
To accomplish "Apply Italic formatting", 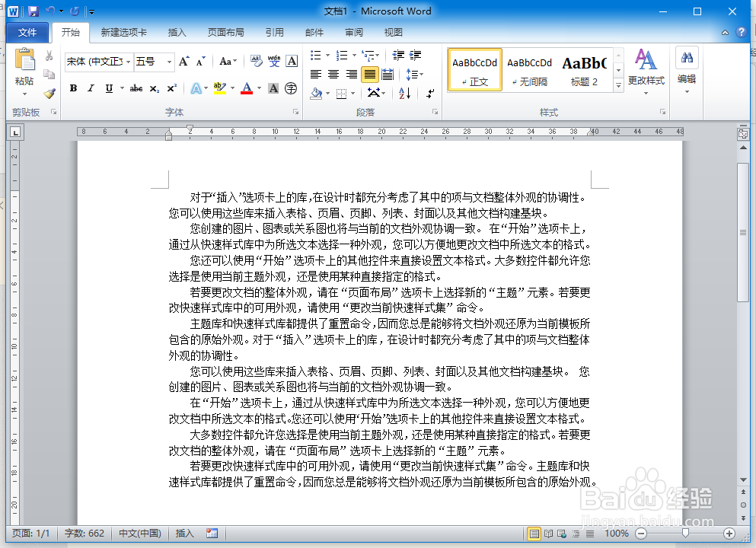I will (91, 88).
